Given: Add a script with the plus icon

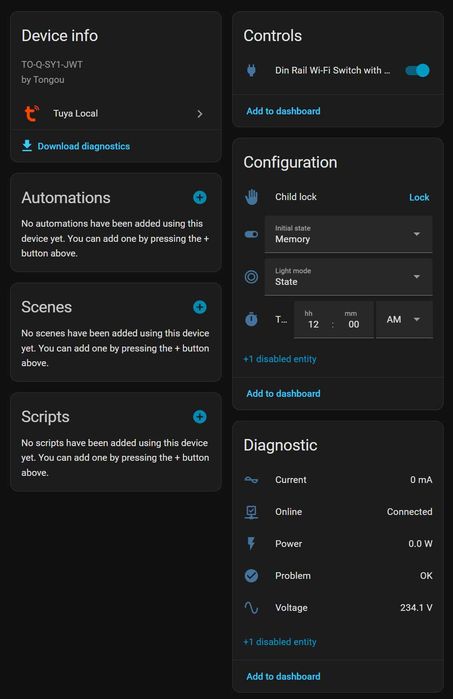Looking at the screenshot, I should click(200, 416).
